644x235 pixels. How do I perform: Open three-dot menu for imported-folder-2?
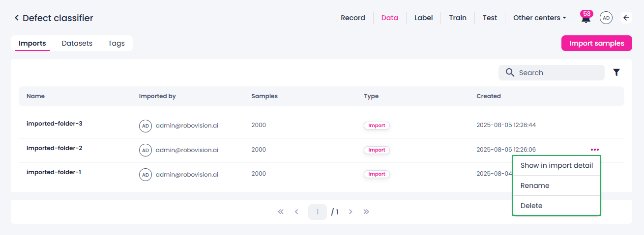point(595,150)
